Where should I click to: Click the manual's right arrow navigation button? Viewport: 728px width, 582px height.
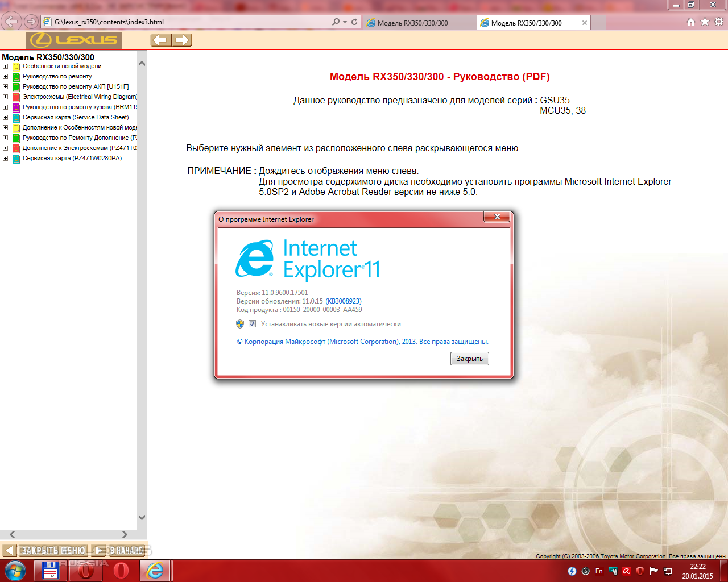[182, 40]
